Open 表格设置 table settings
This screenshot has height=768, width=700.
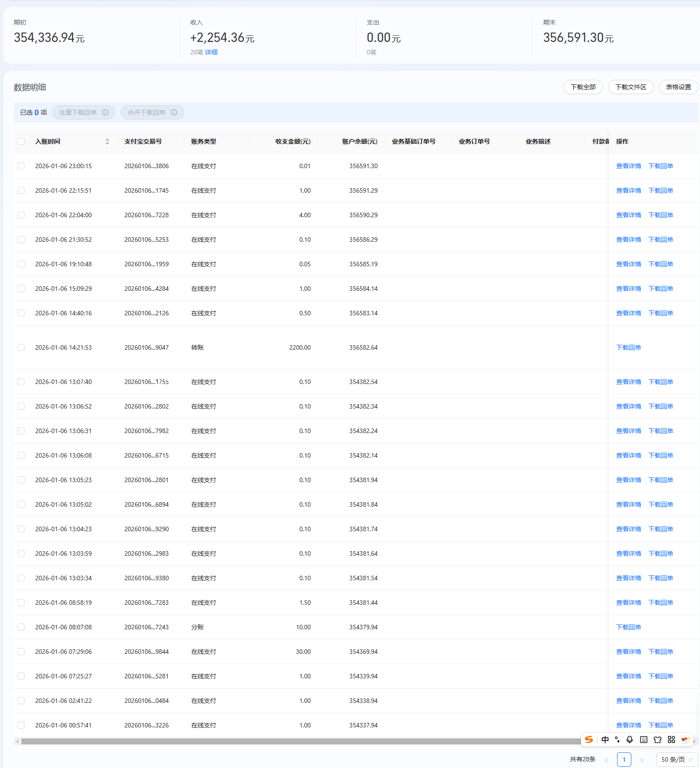click(x=678, y=87)
